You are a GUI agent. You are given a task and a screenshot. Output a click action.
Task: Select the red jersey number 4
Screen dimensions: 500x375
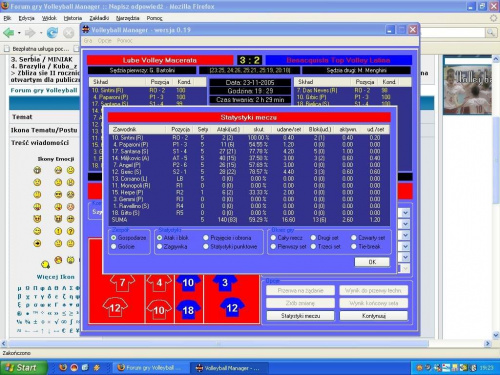click(x=159, y=283)
